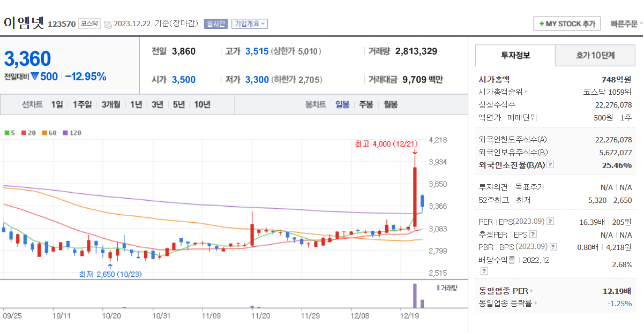The image size is (644, 333).
Task: Click the 코스닥 market badge
Action: pyautogui.click(x=89, y=24)
